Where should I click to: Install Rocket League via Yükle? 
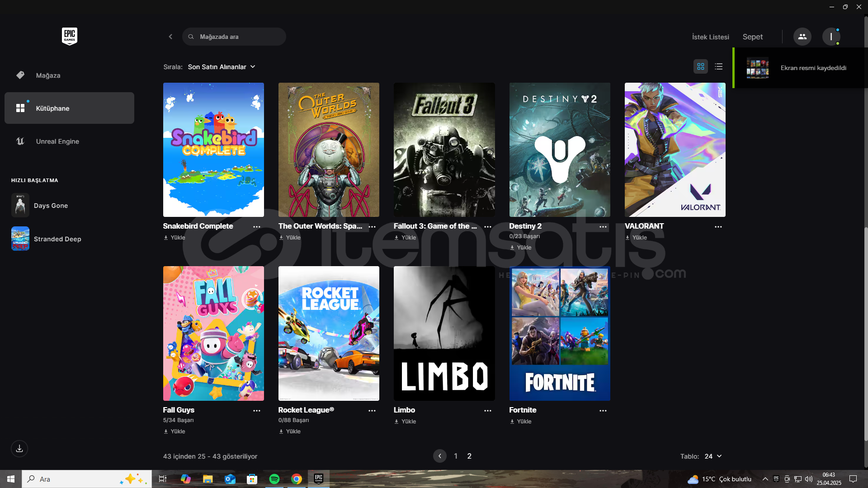[x=290, y=432]
